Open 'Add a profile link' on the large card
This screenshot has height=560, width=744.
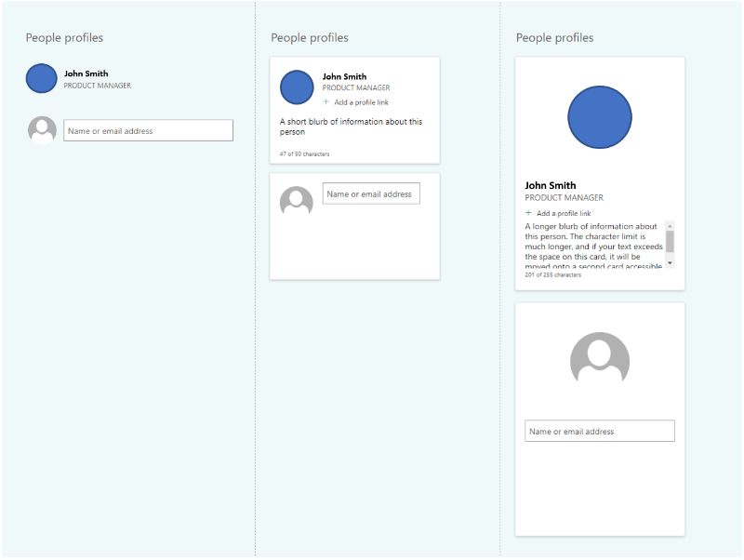point(564,213)
